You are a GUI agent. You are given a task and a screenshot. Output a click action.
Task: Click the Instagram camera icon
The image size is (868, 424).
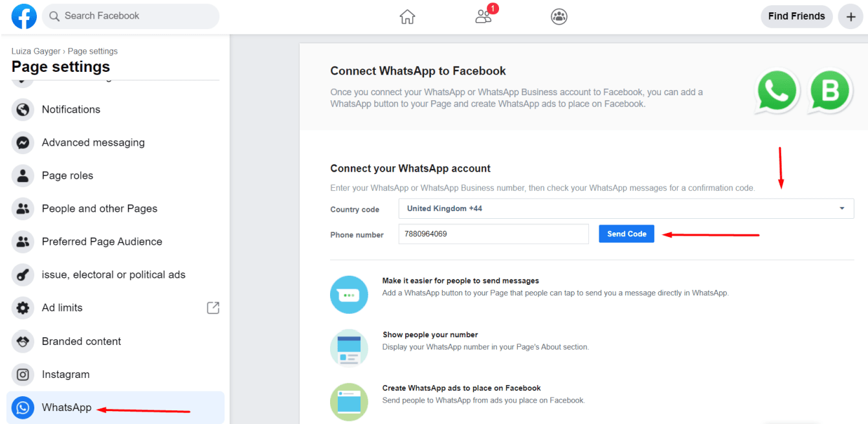point(23,374)
